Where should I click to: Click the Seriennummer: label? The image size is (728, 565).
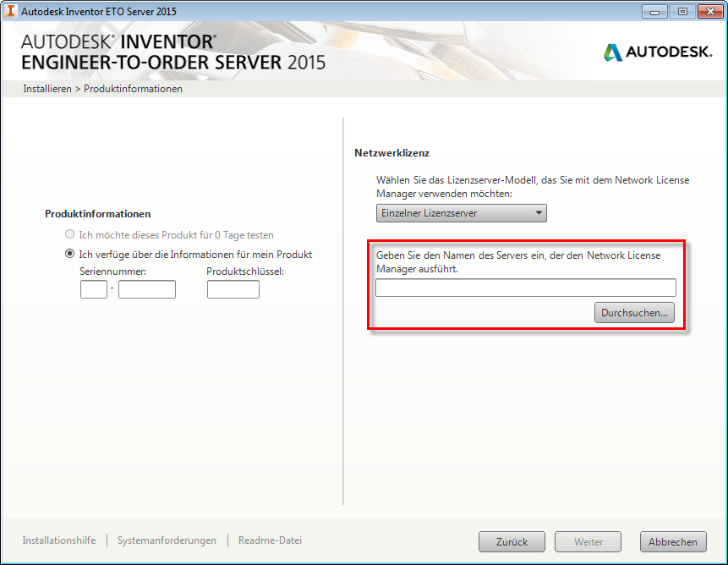(x=112, y=272)
